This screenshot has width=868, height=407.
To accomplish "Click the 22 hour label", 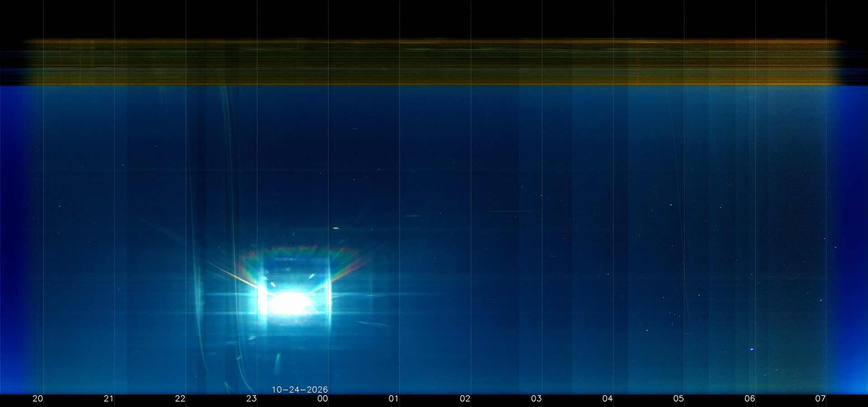I will pos(180,399).
